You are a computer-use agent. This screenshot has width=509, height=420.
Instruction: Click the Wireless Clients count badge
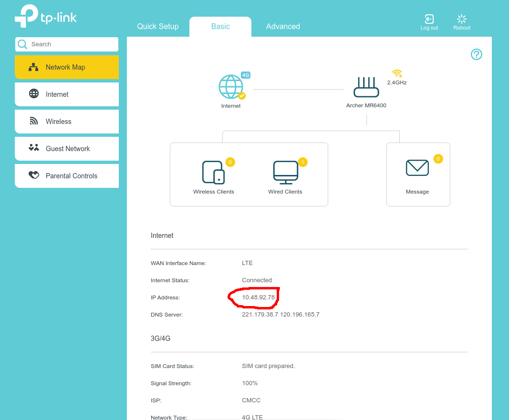click(x=230, y=162)
